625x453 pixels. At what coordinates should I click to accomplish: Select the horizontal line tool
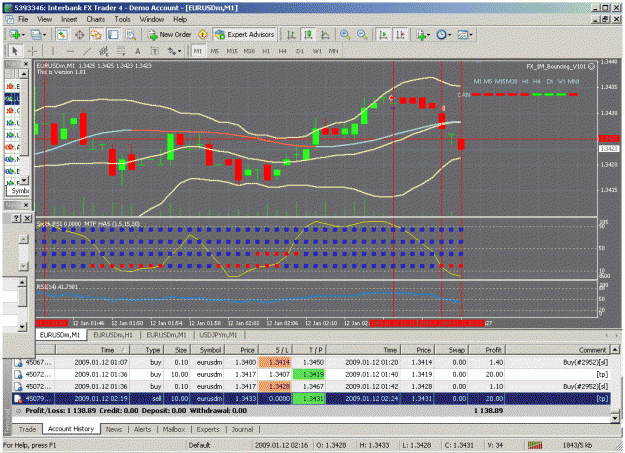point(70,51)
